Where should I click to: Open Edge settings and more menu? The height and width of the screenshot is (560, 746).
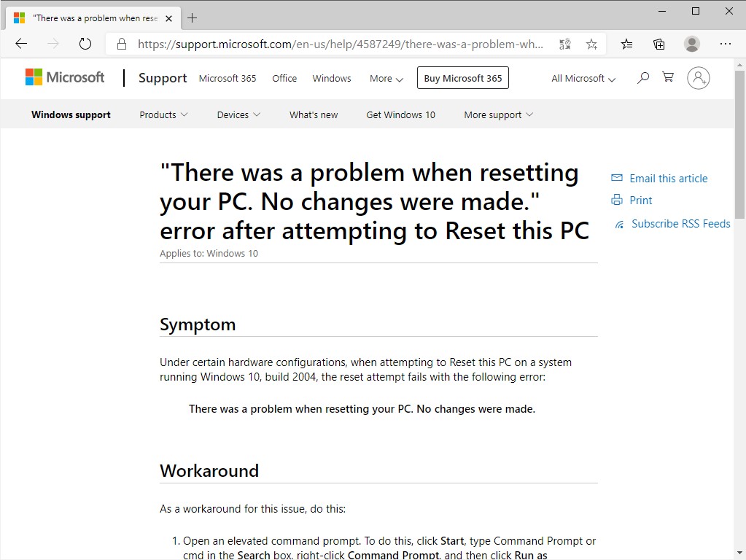[x=725, y=44]
